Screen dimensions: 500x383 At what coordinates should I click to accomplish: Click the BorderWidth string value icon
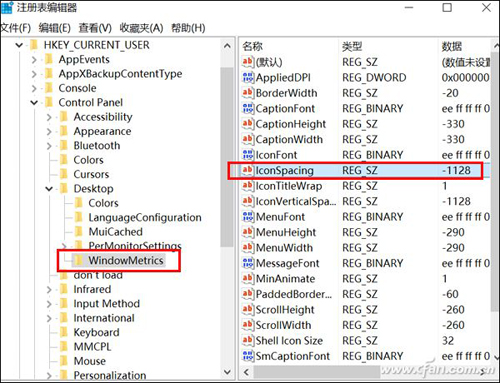247,93
